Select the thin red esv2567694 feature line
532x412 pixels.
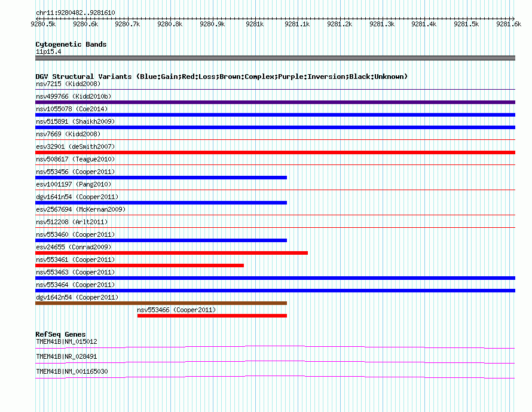pyautogui.click(x=275, y=215)
